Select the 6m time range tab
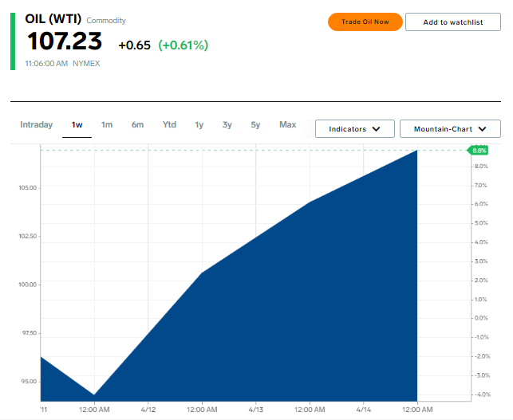The image size is (513, 420). click(x=137, y=124)
